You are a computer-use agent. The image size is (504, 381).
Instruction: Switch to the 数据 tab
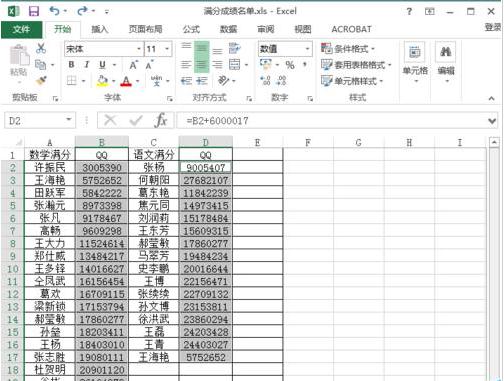pos(228,29)
